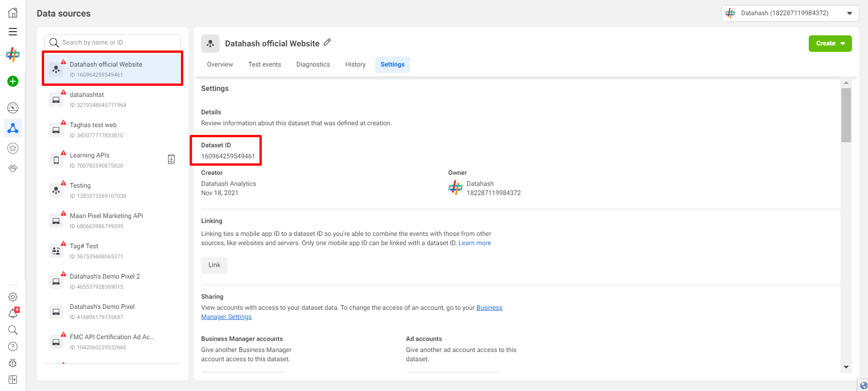Screen dimensions: 868x391
Task: Open Data sources icon in sidebar
Action: tap(13, 128)
